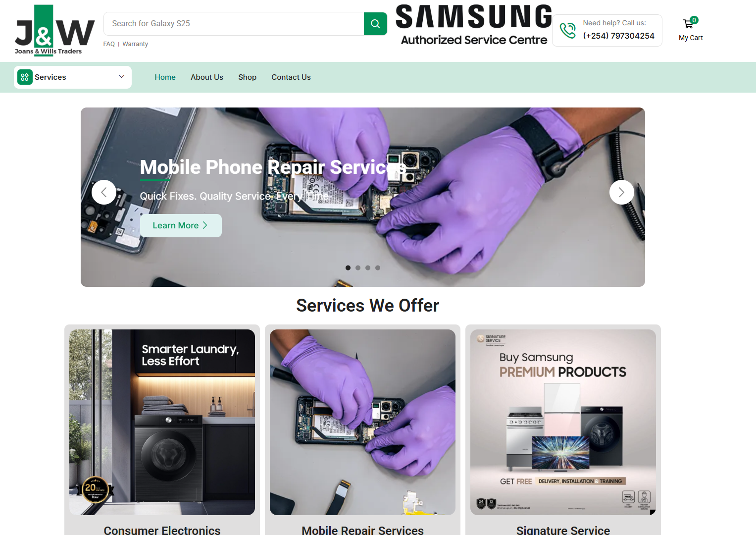Select the fourth carousel dot indicator
The width and height of the screenshot is (756, 535).
click(378, 268)
